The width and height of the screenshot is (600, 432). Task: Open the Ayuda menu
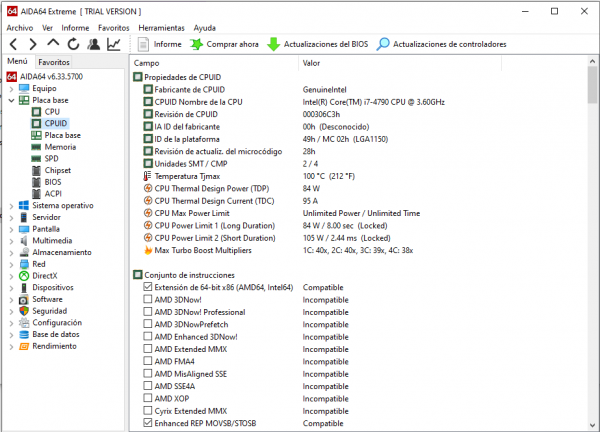(x=205, y=28)
